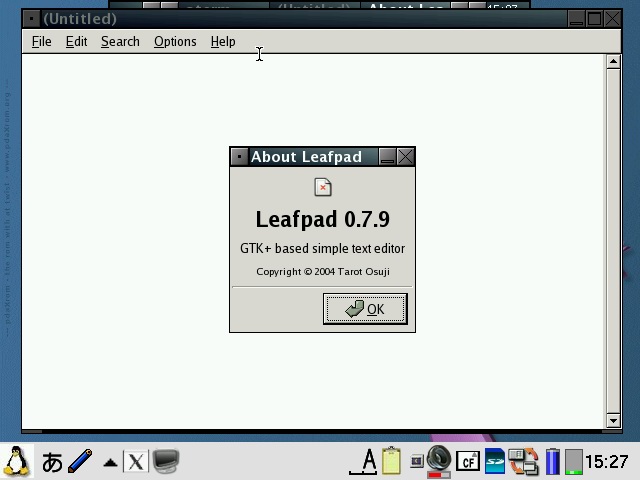Viewport: 640px width, 480px height.
Task: Click the CF card tray icon
Action: coord(467,461)
